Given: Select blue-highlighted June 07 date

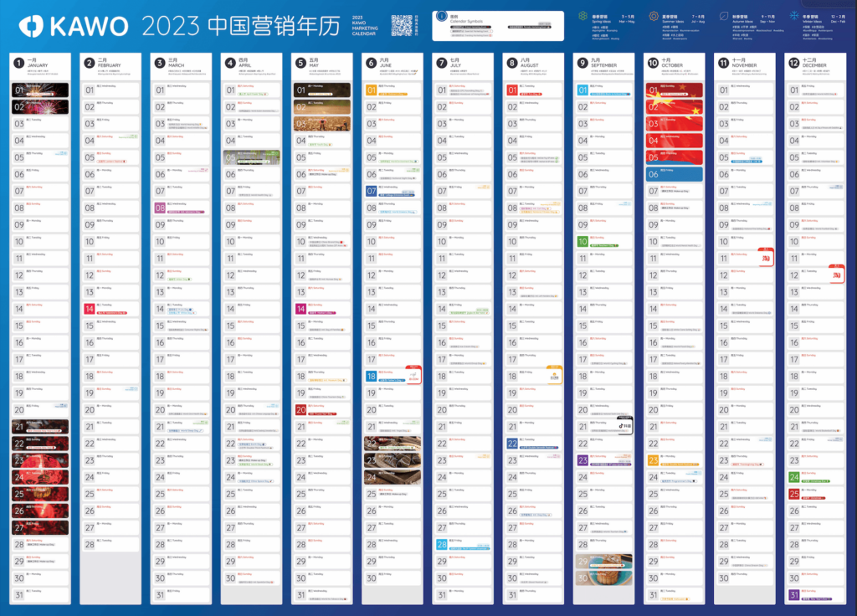Looking at the screenshot, I should 371,191.
